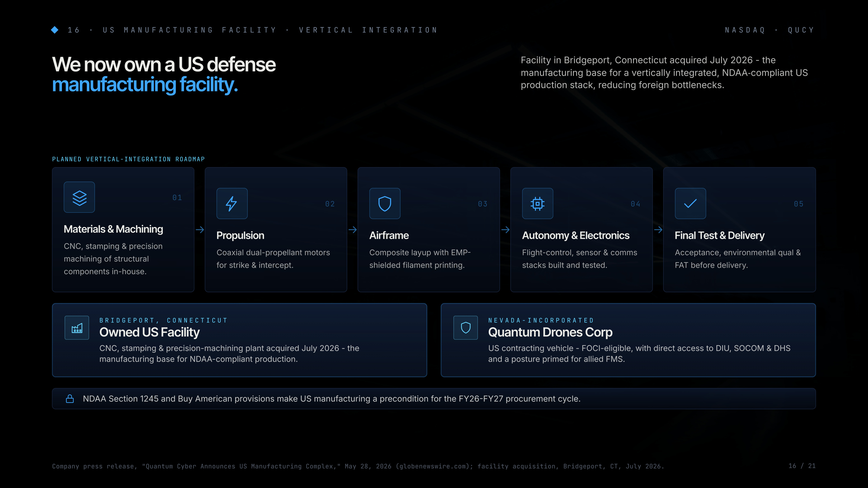The width and height of the screenshot is (868, 488).
Task: Select the lightning bolt icon on Propulsion card
Action: click(x=232, y=204)
